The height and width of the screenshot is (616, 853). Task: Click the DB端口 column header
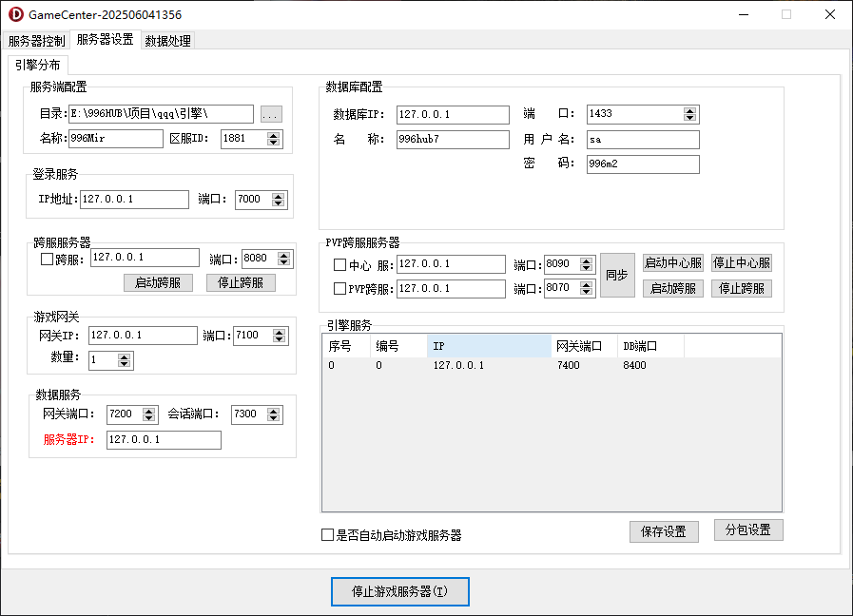(x=650, y=346)
